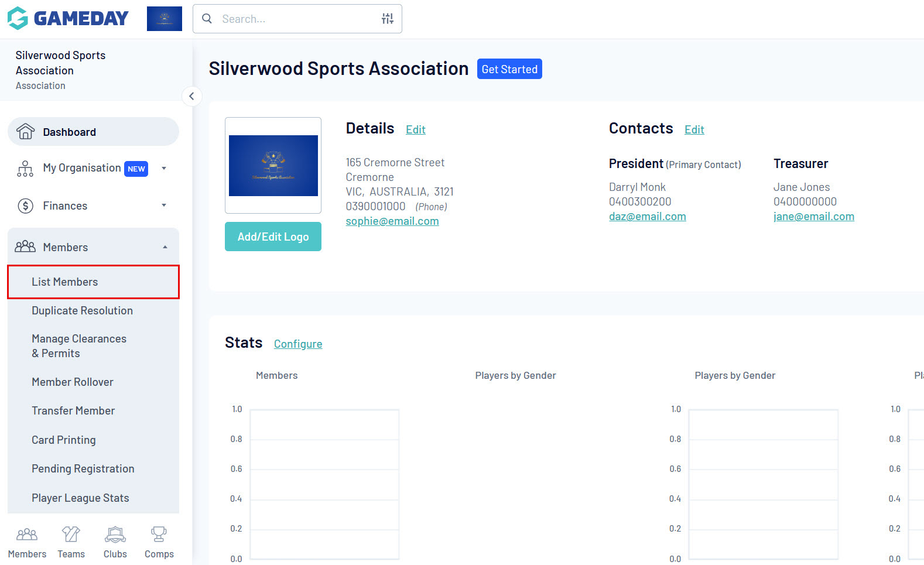Click the Add/Edit Logo button

click(273, 237)
